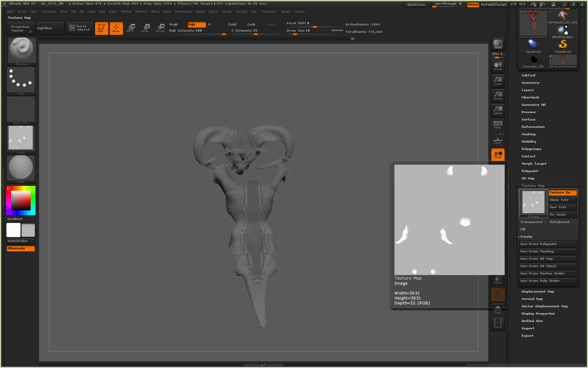Click the AAHalf view icon
Viewport: 588px width, 368px height.
pyautogui.click(x=498, y=110)
